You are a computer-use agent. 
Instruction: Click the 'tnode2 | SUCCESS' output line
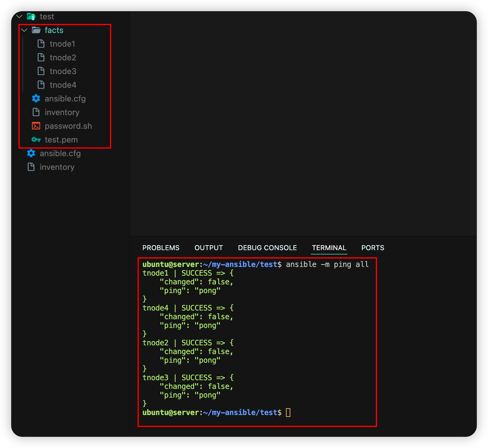188,343
